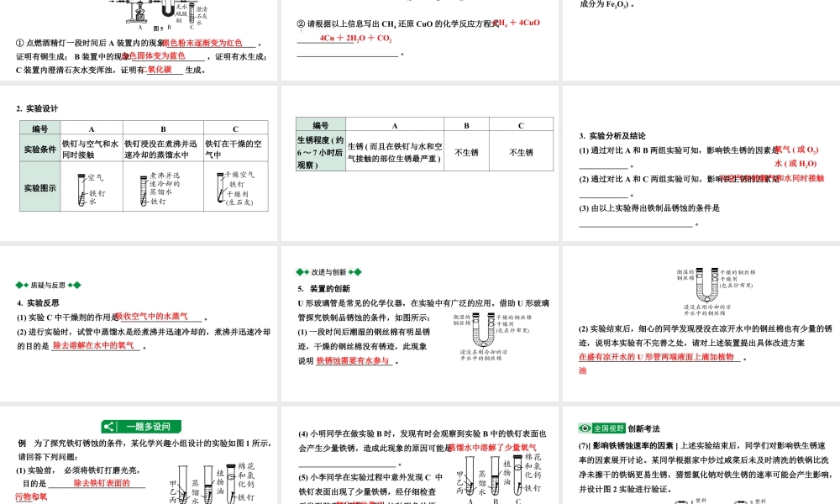Image resolution: width=840 pixels, height=504 pixels.
Task: Click the 编号 header in 生锈程度 table
Action: point(320,125)
